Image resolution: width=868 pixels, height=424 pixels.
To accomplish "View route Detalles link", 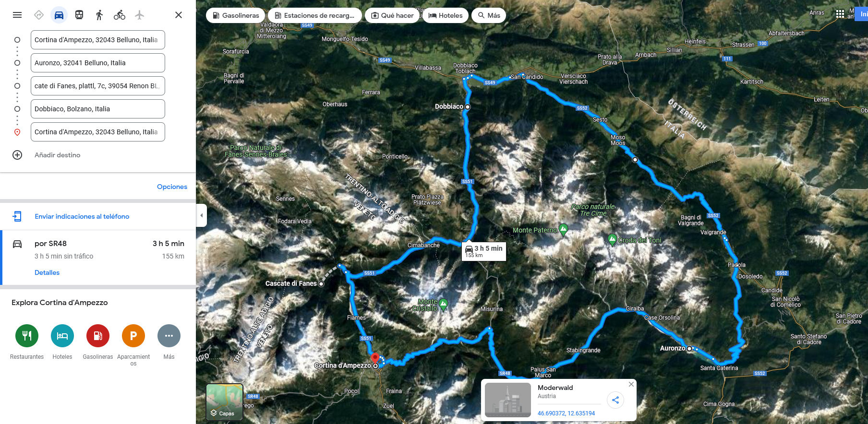I will pyautogui.click(x=47, y=272).
